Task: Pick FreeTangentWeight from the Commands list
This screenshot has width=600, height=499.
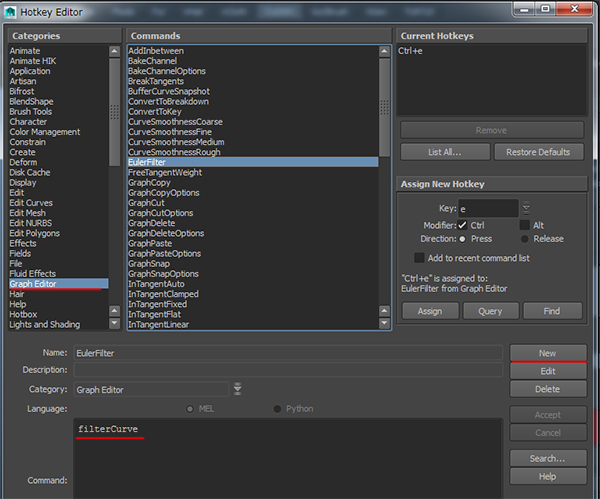Action: 165,172
